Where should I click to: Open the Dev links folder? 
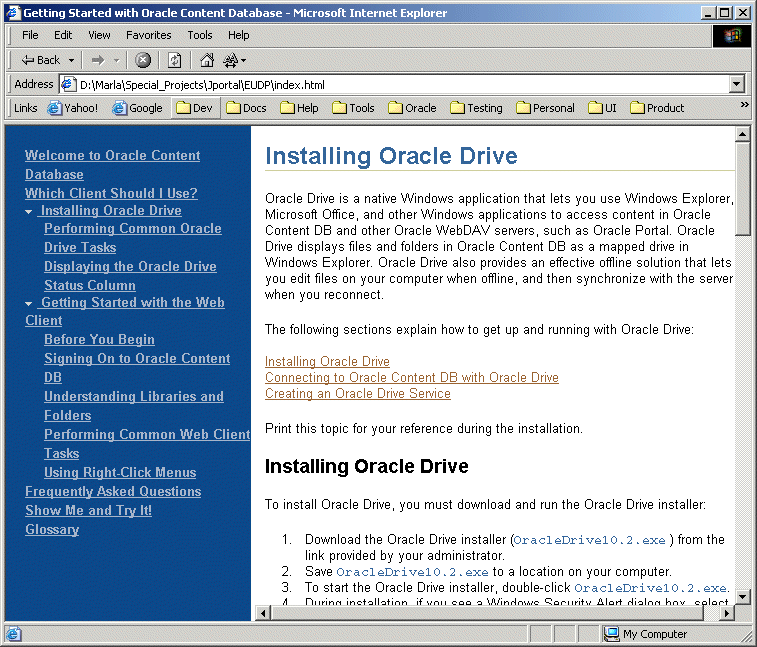point(195,108)
